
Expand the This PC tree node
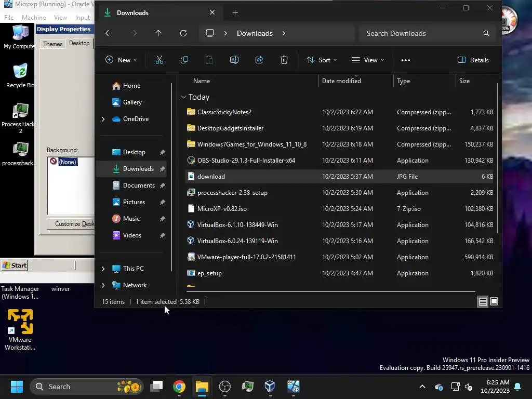click(x=103, y=269)
